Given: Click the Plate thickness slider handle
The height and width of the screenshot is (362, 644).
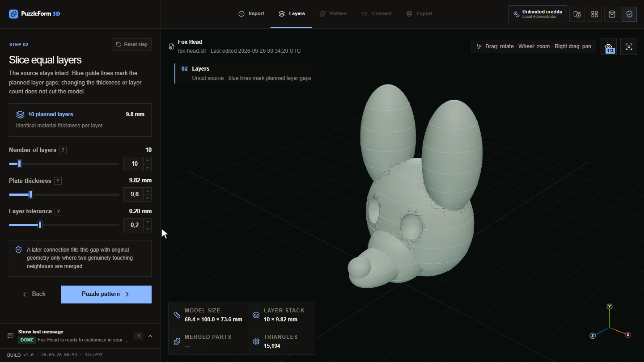Looking at the screenshot, I should point(30,194).
